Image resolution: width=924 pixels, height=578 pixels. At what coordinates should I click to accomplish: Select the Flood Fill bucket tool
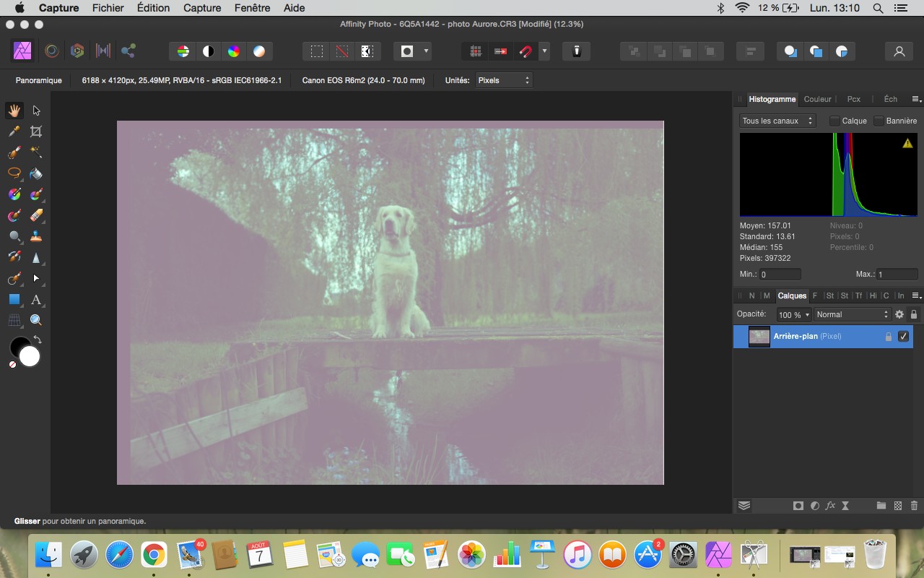(x=36, y=173)
